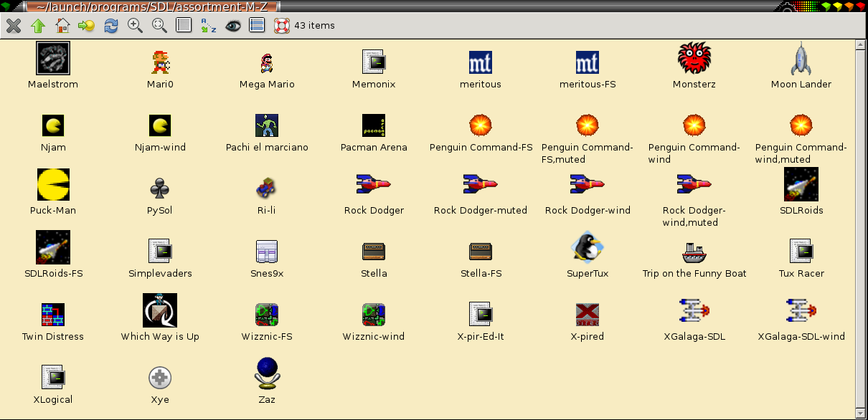Rescan the directory contents
The image size is (868, 420).
click(111, 26)
